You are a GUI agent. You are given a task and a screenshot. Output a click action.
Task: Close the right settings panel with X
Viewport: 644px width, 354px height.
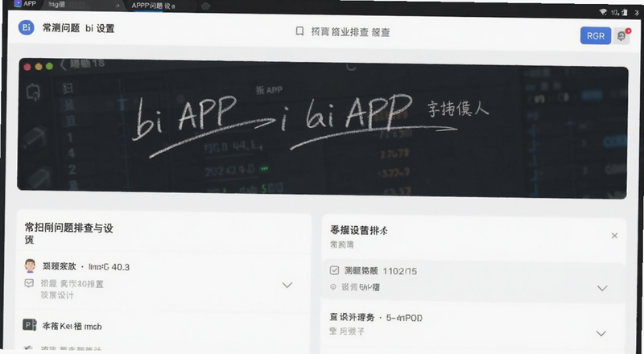[614, 235]
